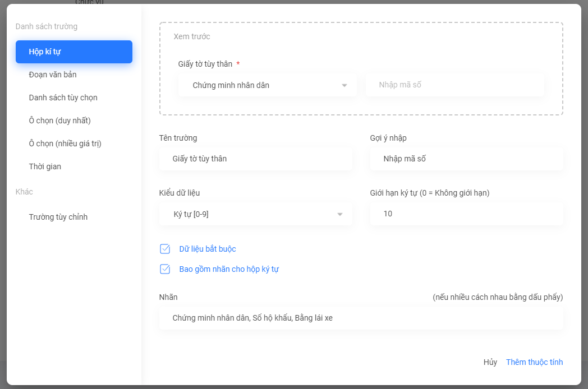Viewport: 588px width, 389px height.
Task: Click Thêm thuộc tính button
Action: pyautogui.click(x=534, y=362)
